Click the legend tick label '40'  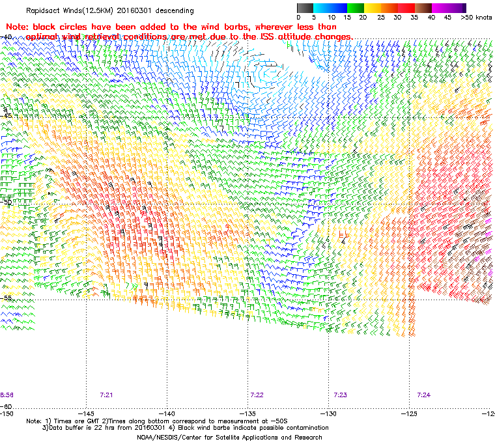[x=431, y=18]
